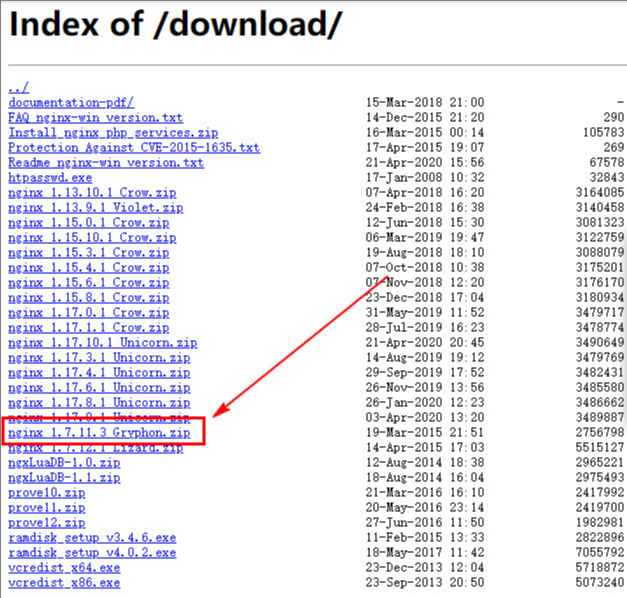Select date text '17-Jan-2008 10:32'
Image resolution: width=627 pixels, height=598 pixels.
(425, 178)
